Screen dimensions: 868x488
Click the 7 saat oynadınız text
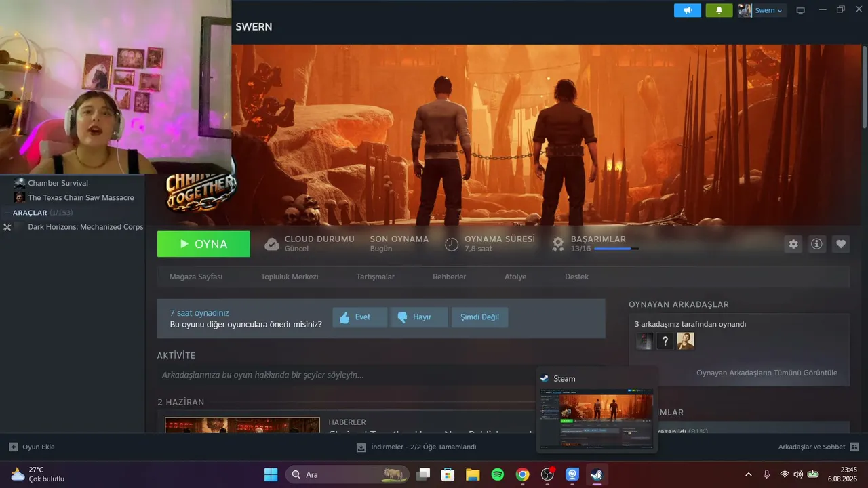199,313
